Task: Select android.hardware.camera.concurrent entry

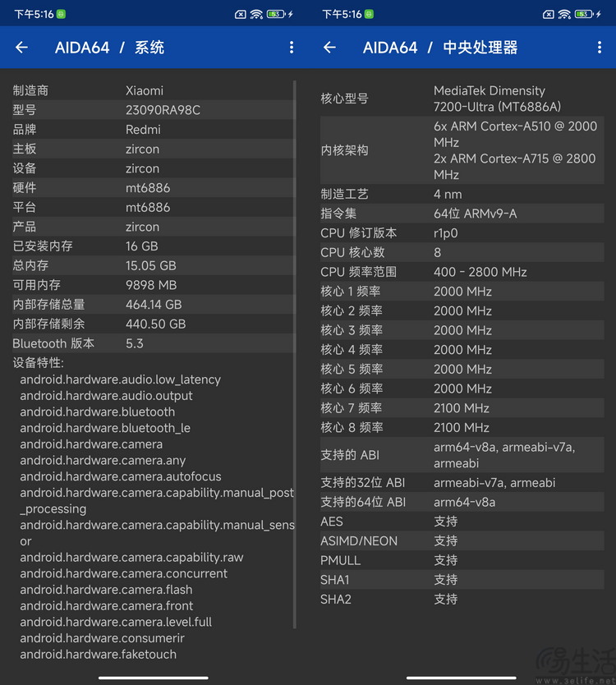Action: 124,573
